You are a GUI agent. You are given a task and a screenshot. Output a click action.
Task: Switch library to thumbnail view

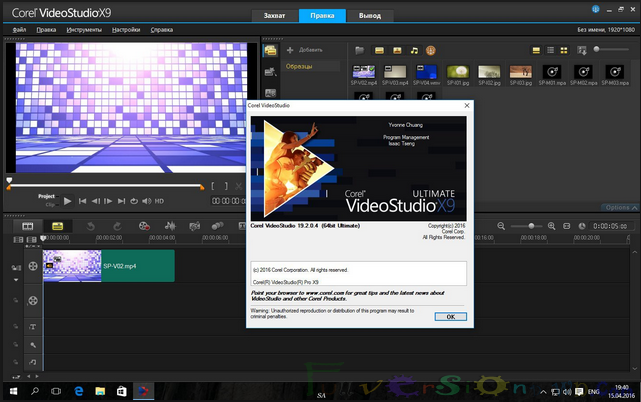coord(564,50)
